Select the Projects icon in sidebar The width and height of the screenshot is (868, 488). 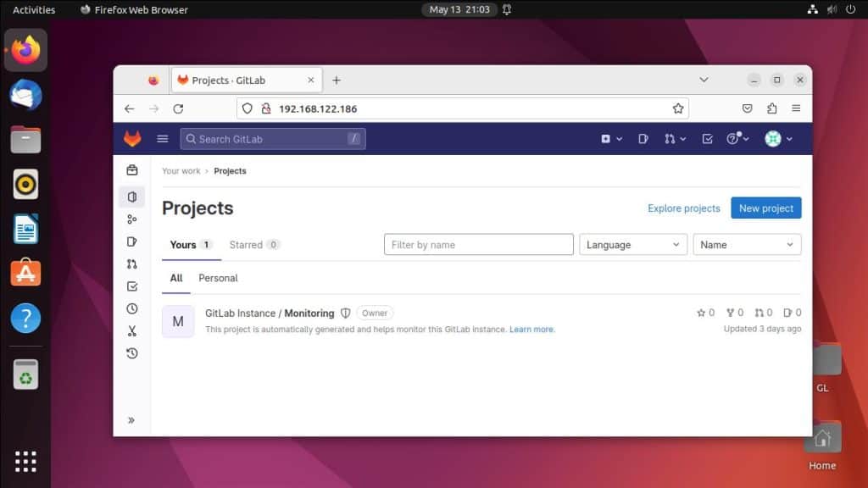(x=131, y=197)
